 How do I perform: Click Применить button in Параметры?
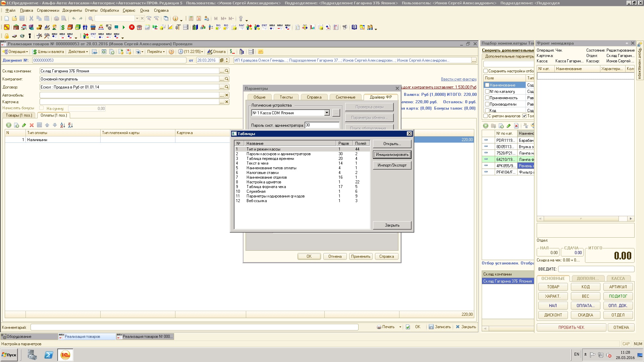pos(361,256)
